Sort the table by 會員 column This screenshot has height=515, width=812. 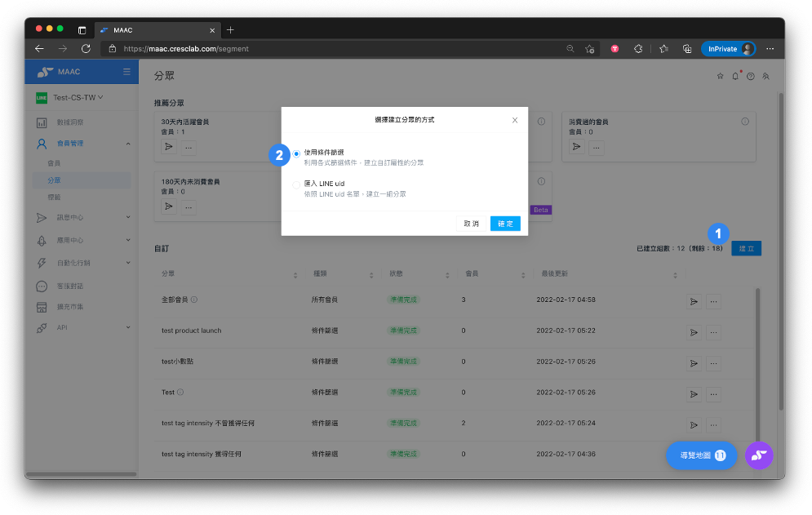click(523, 275)
